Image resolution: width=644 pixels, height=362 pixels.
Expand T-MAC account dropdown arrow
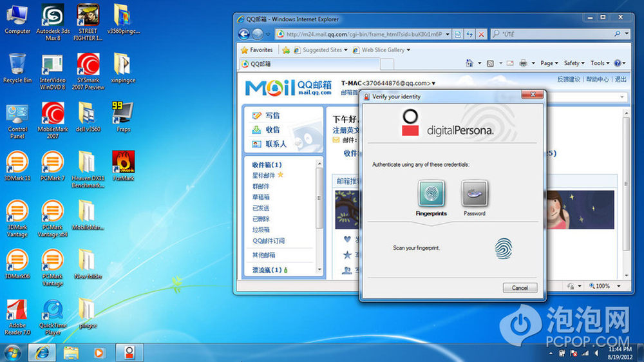(x=433, y=83)
